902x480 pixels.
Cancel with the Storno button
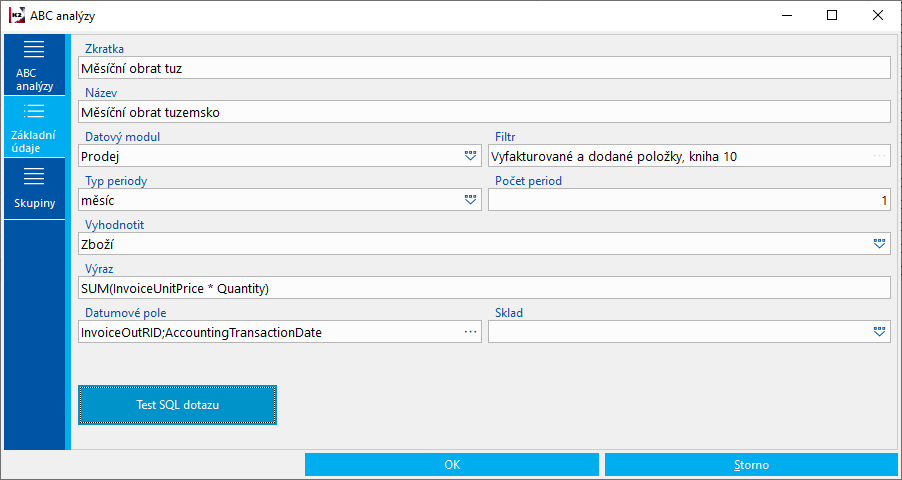(x=751, y=465)
